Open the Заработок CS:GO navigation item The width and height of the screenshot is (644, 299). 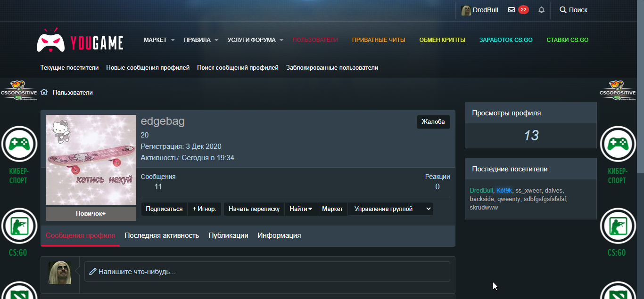click(x=506, y=40)
